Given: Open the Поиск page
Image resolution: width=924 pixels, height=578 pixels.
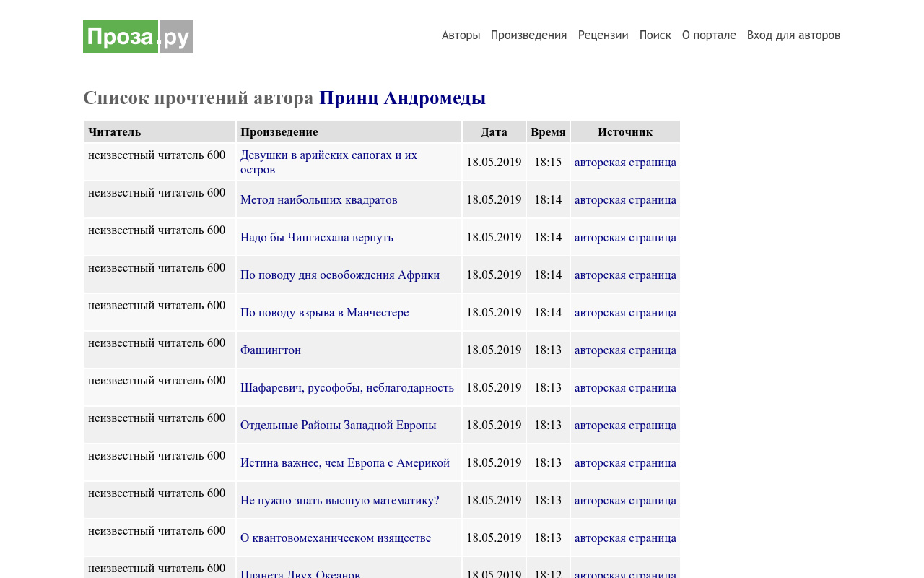Looking at the screenshot, I should pos(655,35).
